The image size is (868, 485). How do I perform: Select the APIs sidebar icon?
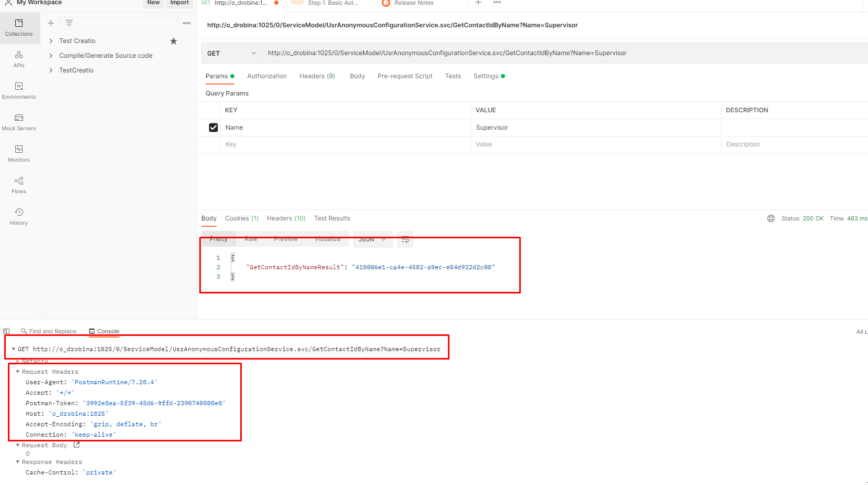pos(19,59)
